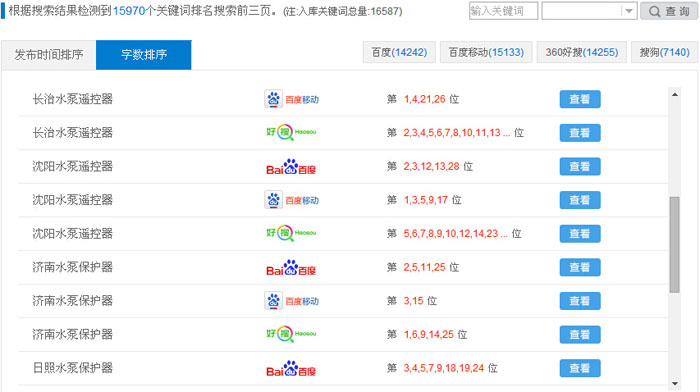Click keyword 济南水泵保护器 in 好搜 row
This screenshot has width=700, height=392.
(x=72, y=334)
